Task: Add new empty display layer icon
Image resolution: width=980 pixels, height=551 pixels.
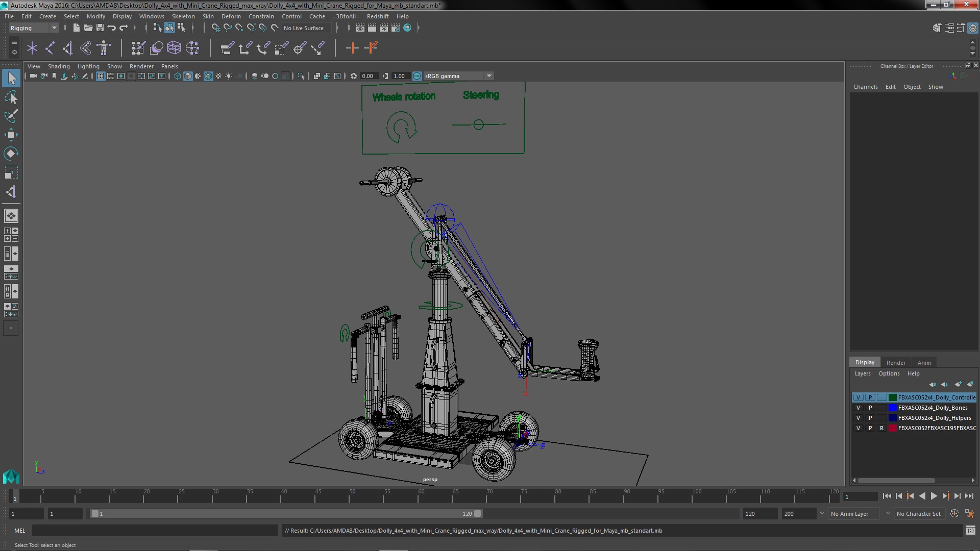Action: [x=958, y=384]
